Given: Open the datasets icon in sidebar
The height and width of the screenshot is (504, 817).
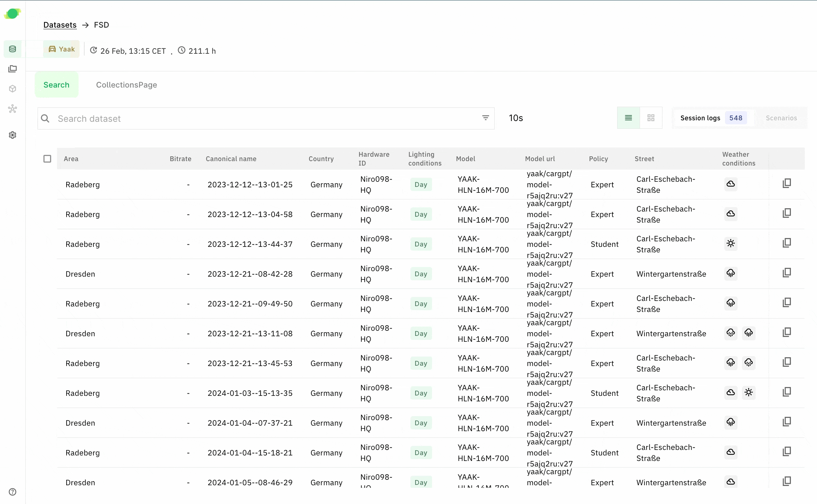Looking at the screenshot, I should click(13, 49).
